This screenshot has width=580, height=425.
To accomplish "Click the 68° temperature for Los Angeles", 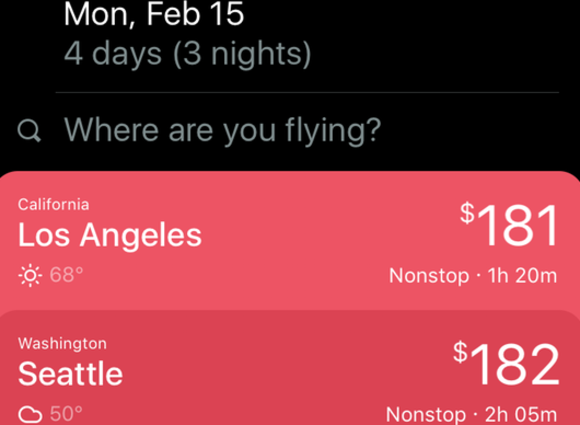I will click(66, 275).
